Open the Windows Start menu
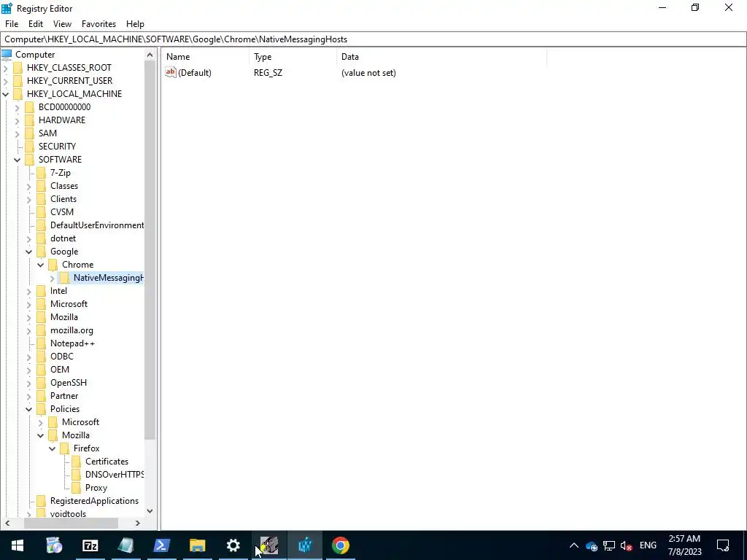Image resolution: width=747 pixels, height=560 pixels. [18, 545]
